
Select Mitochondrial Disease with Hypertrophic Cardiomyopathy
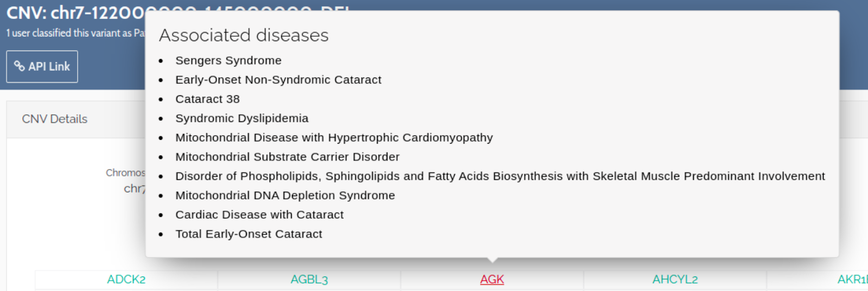tap(334, 138)
